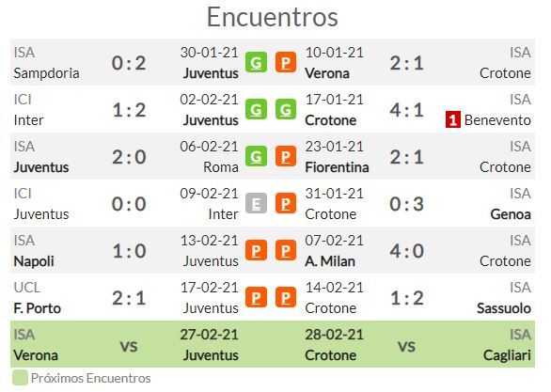The width and height of the screenshot is (551, 392).
Task: Click the green G badge beside Crotone 17-01-21
Action: click(285, 110)
